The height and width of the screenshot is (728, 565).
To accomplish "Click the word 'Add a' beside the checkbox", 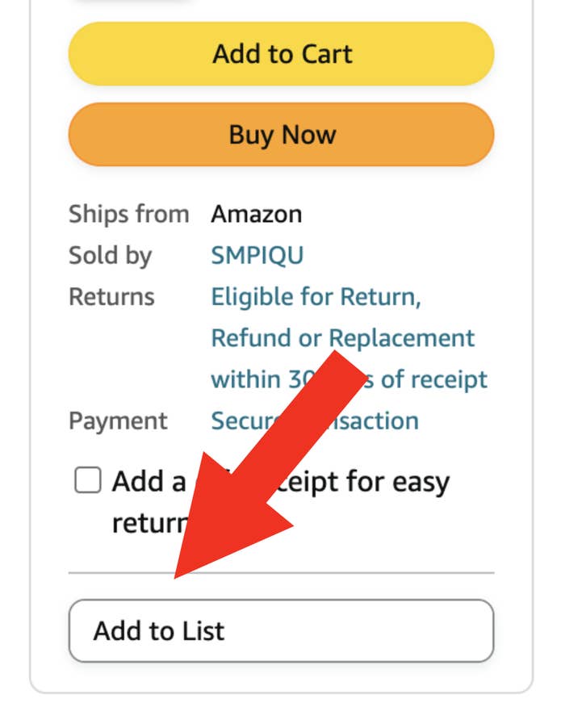I will tap(149, 482).
